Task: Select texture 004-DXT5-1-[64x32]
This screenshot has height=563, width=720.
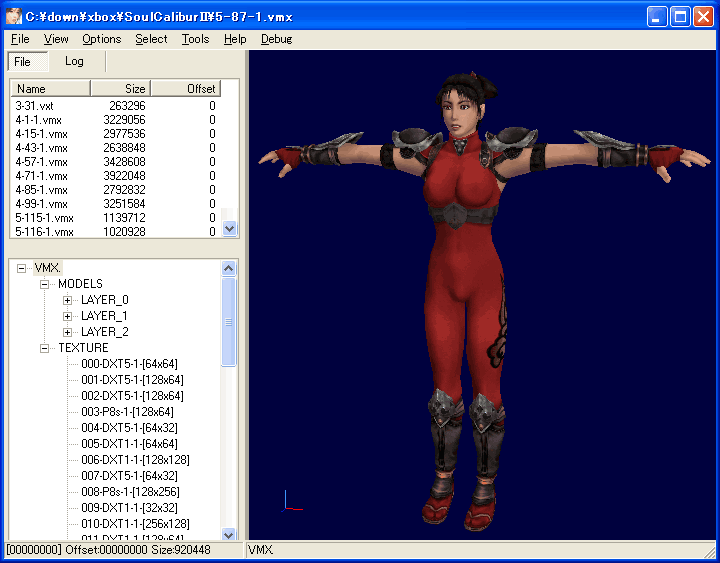Action: (129, 428)
